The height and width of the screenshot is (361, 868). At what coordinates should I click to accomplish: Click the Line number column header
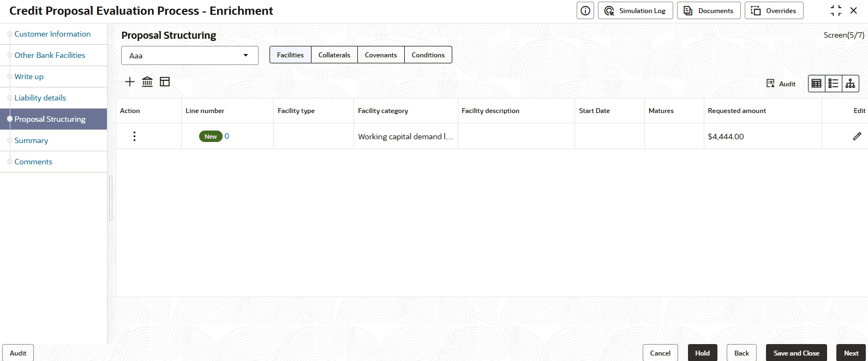tap(205, 111)
